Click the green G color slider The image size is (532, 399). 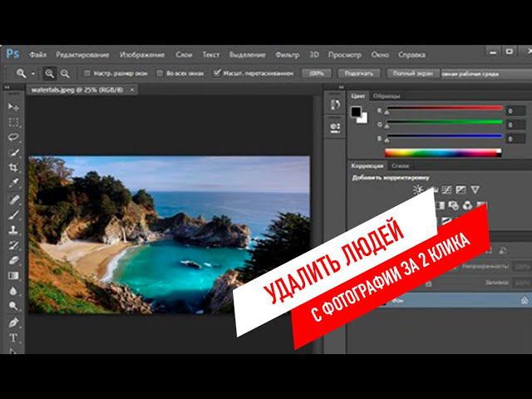point(445,122)
